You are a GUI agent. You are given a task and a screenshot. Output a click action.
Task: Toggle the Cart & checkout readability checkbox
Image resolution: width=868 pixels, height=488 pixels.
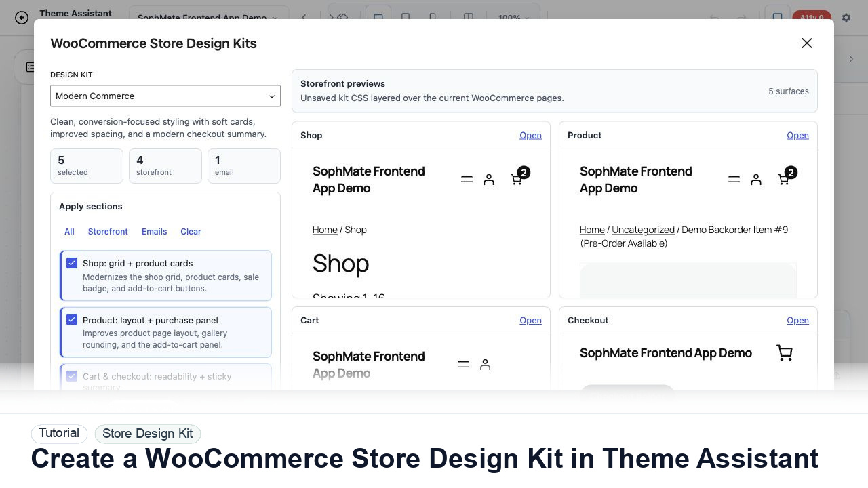click(72, 375)
